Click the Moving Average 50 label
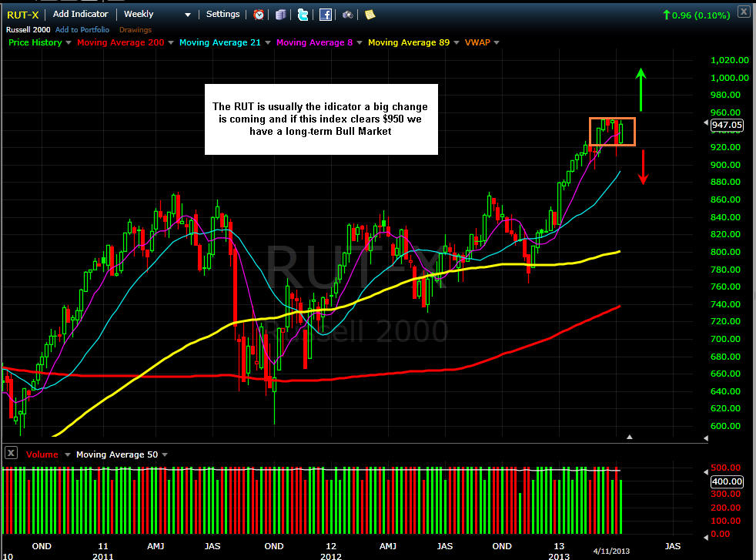Screen dimensions: 756x560 pos(117,454)
